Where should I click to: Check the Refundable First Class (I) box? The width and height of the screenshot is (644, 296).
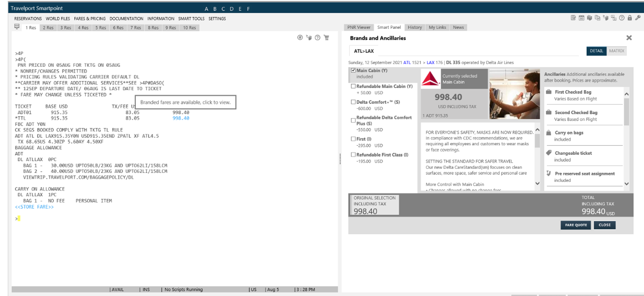(353, 155)
